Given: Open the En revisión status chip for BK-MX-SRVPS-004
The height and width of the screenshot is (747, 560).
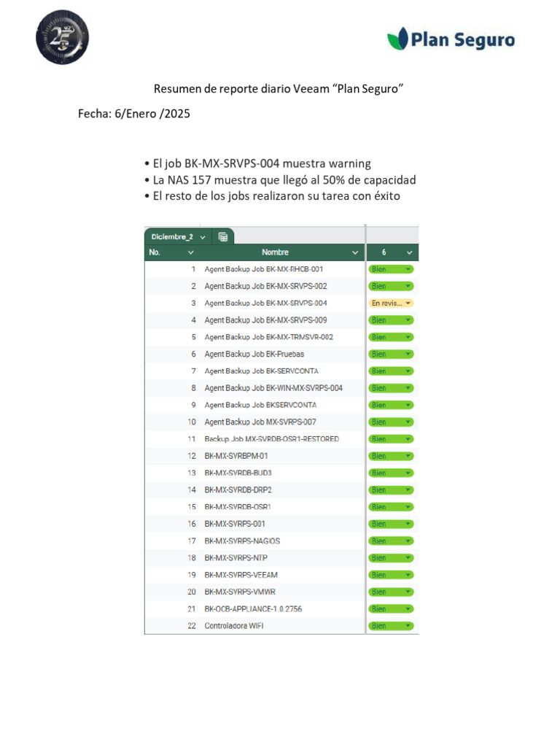Looking at the screenshot, I should 392,303.
